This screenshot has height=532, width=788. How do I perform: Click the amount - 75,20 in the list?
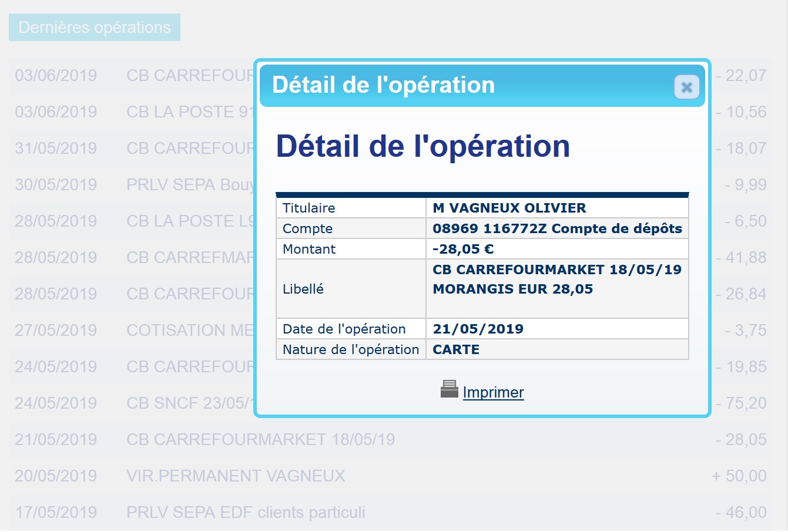742,403
